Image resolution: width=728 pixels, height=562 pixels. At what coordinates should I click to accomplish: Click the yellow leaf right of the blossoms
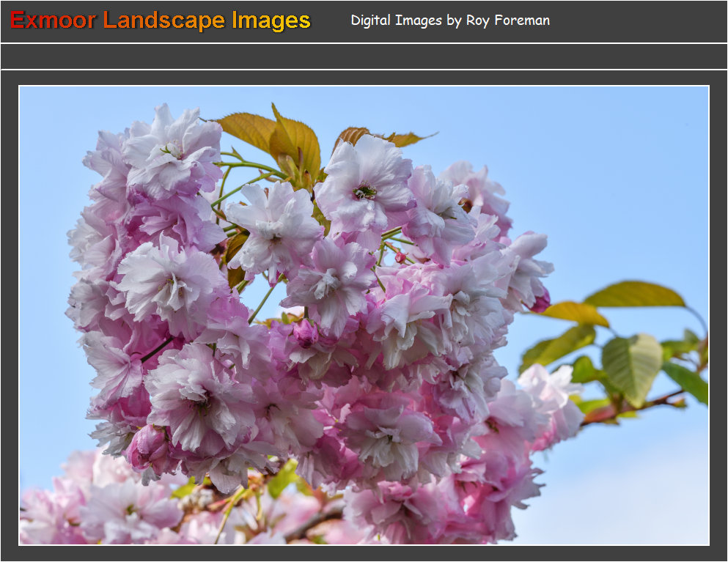(577, 313)
